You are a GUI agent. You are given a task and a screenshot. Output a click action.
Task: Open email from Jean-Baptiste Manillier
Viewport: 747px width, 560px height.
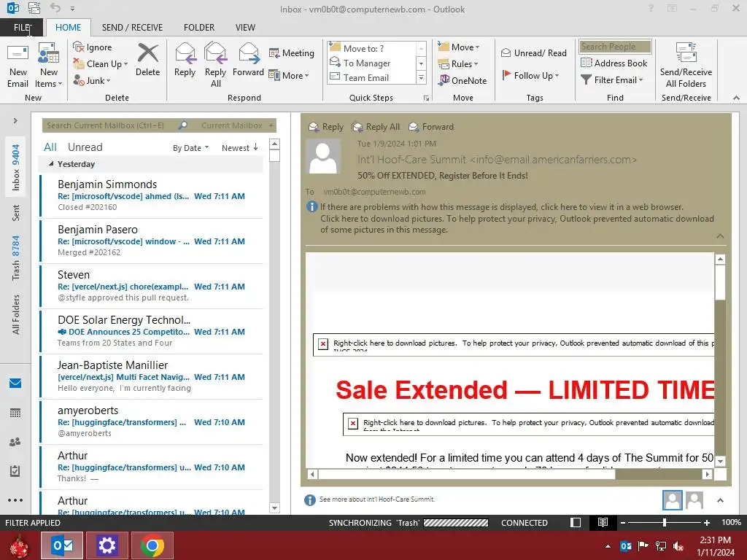[152, 376]
